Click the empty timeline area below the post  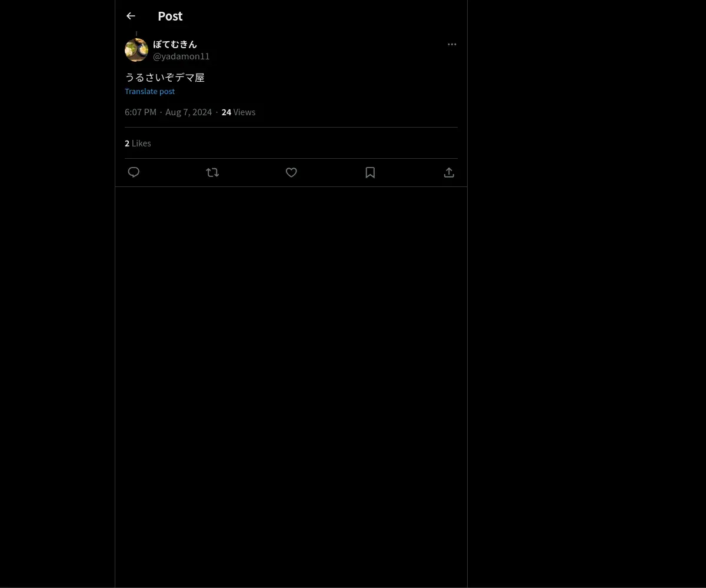click(291, 387)
